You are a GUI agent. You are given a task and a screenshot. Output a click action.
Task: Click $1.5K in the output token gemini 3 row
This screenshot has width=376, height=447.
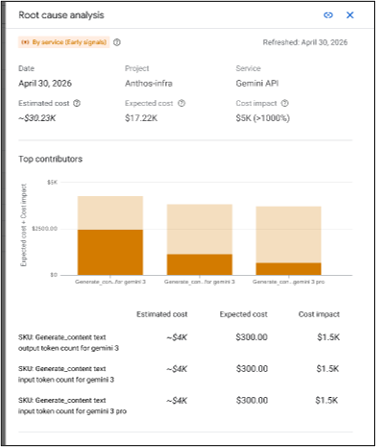328,337
